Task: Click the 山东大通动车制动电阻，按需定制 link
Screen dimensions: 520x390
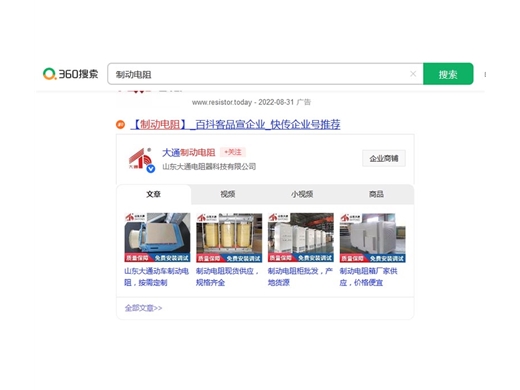Action: click(157, 277)
